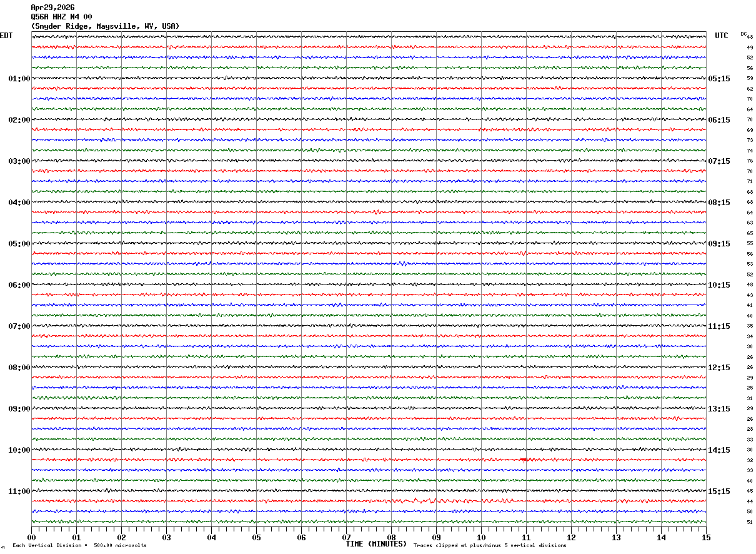Click the DC column header

point(744,34)
